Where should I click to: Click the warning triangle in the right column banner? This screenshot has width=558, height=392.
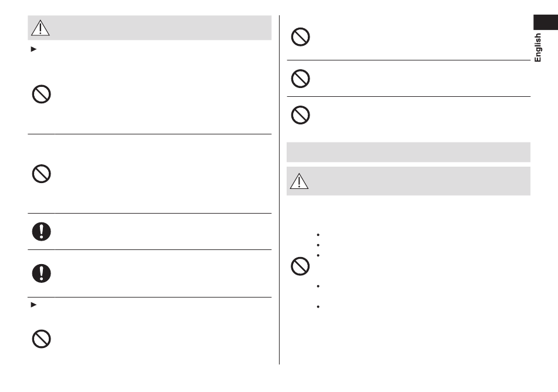(299, 181)
